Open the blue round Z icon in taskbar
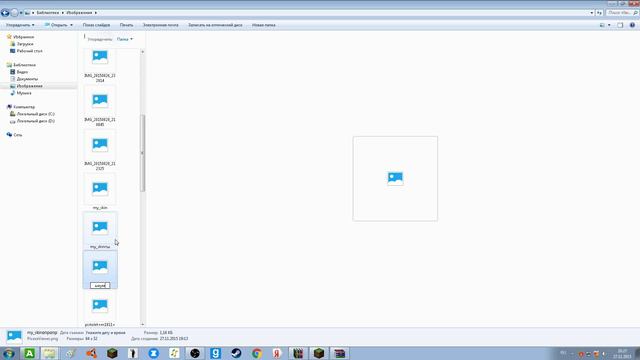 [x=153, y=353]
